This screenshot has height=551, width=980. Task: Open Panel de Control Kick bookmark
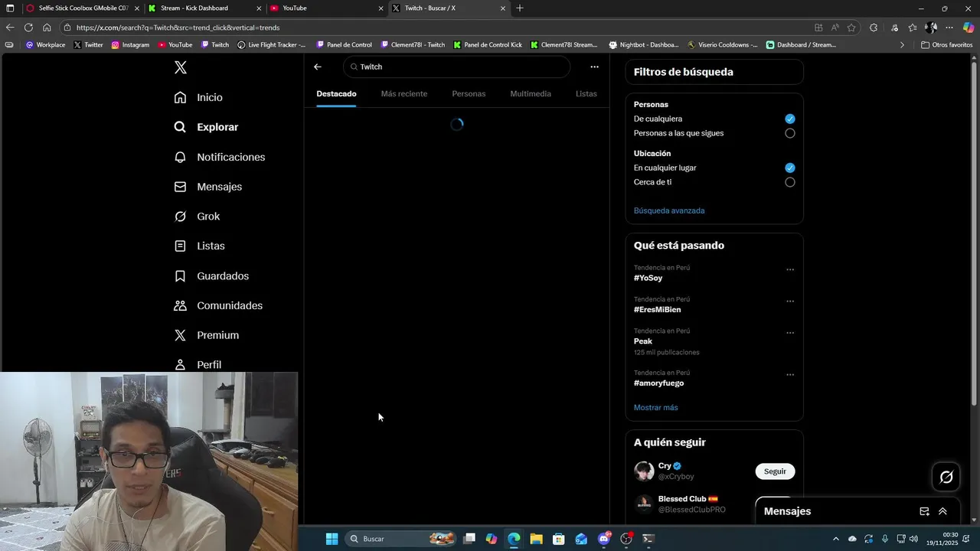click(488, 45)
